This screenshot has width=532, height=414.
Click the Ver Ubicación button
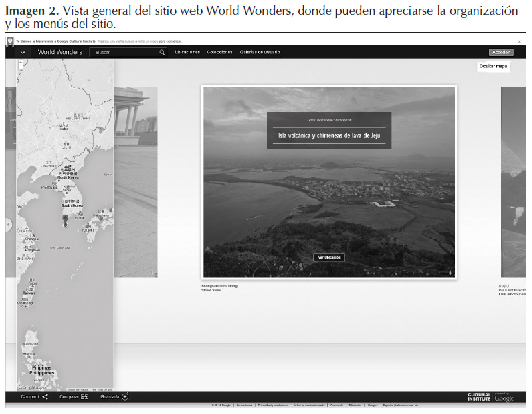[329, 257]
